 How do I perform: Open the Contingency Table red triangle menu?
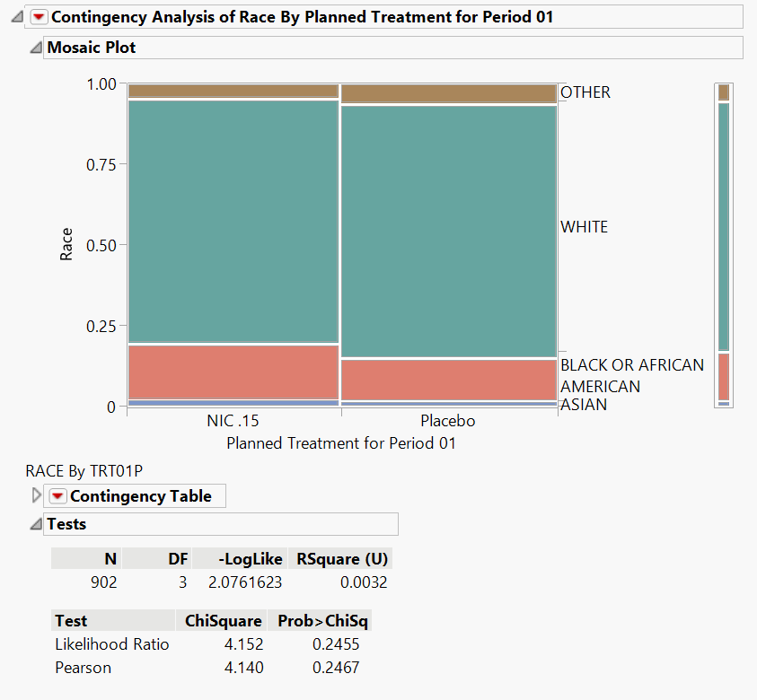tap(57, 496)
